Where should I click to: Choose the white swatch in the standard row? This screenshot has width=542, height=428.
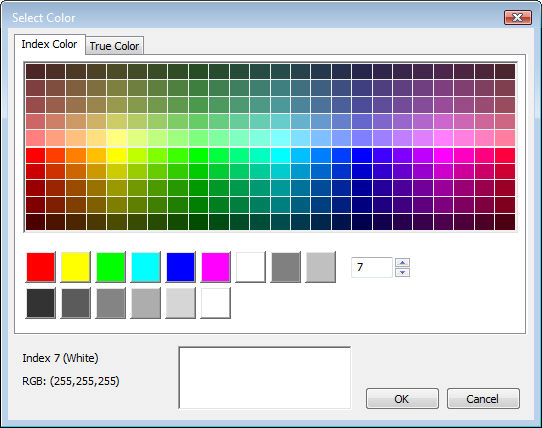(251, 267)
